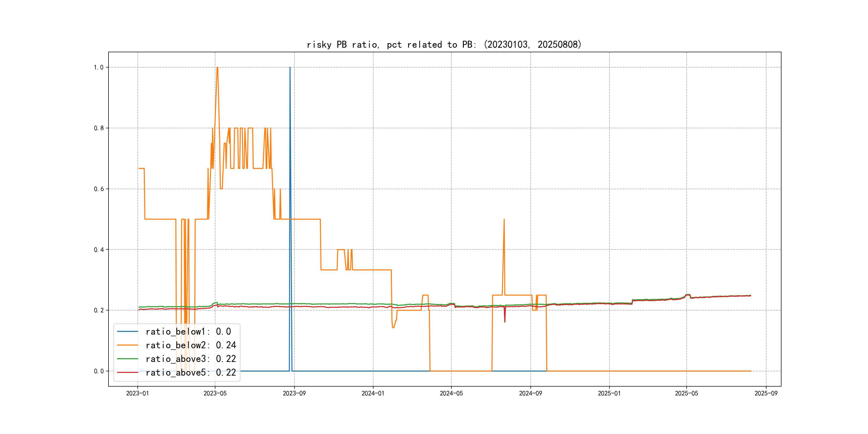Click the orange ratio_below2 legend line swatch
Screen dimensions: 868x434
(x=127, y=345)
